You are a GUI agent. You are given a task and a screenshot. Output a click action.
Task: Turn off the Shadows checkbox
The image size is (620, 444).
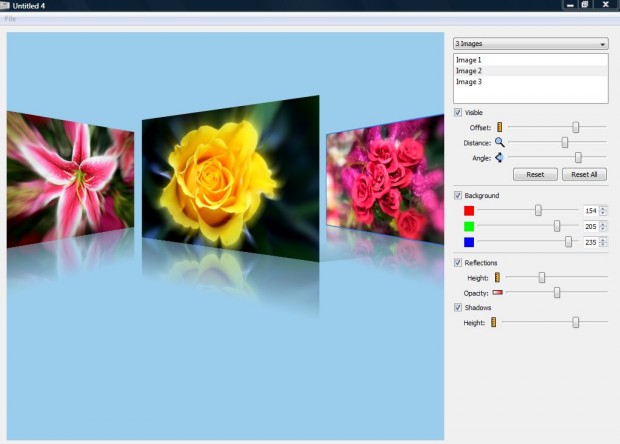458,308
